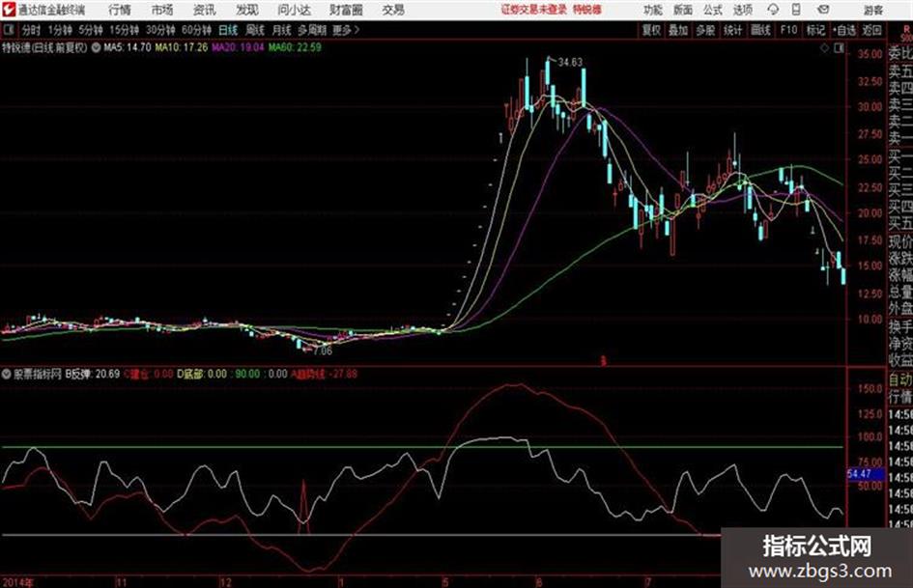Click the 统计 statistics button
913x588 pixels.
pos(733,30)
